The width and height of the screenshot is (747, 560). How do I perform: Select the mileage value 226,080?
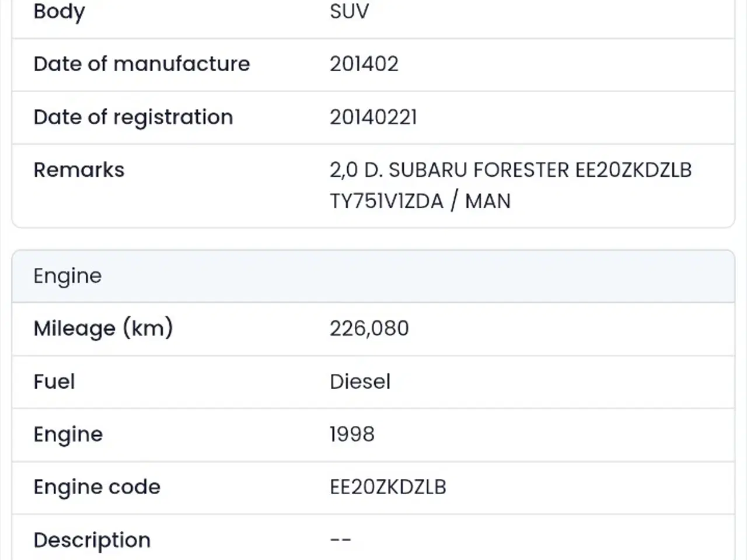click(x=369, y=328)
